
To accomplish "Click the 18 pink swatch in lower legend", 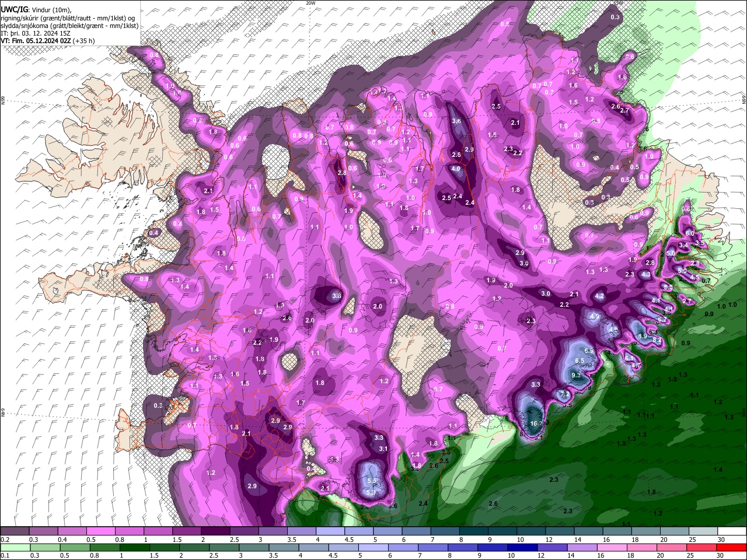I will tap(641, 547).
